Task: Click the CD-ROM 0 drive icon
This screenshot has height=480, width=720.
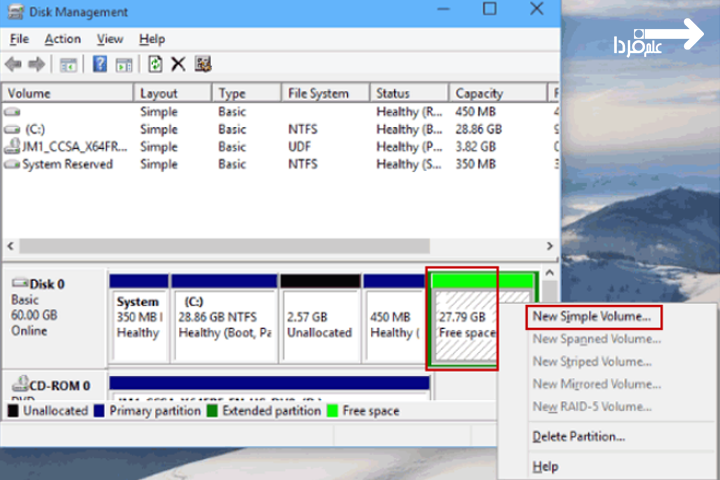Action: pos(20,383)
